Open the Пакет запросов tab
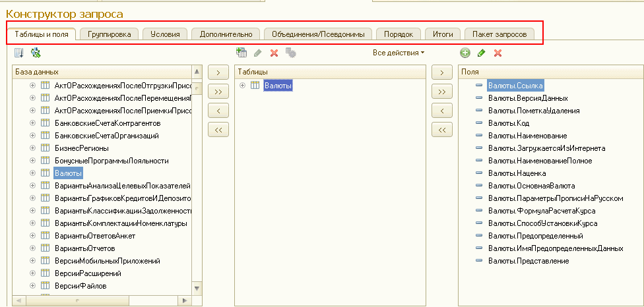644x307 pixels. [499, 34]
